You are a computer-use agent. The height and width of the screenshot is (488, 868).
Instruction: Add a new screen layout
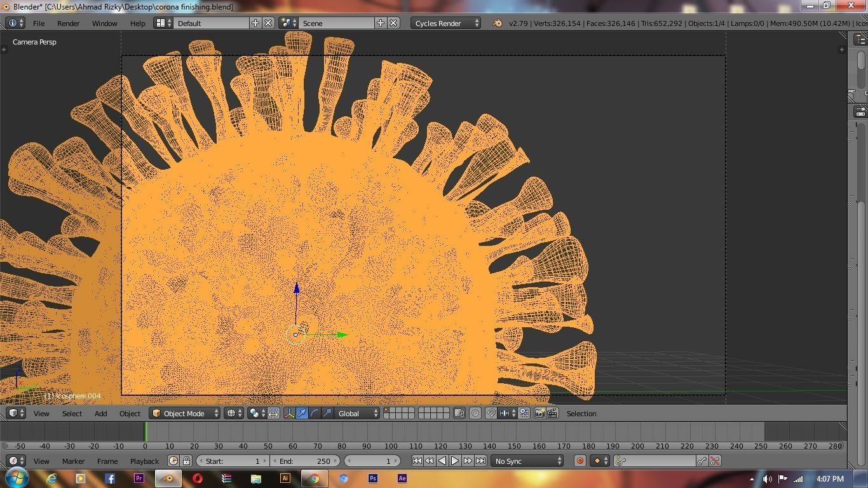click(255, 23)
